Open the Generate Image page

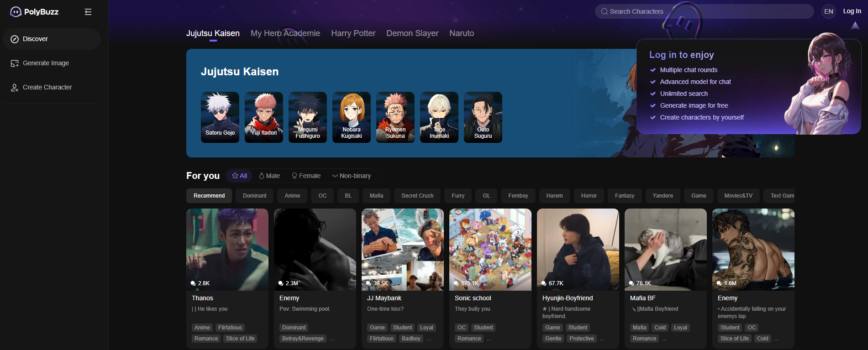(46, 63)
